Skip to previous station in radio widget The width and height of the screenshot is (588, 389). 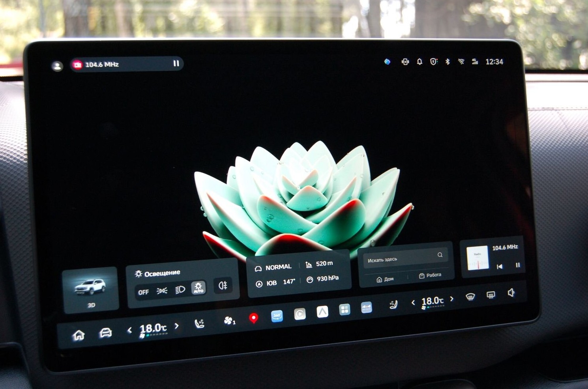click(500, 266)
